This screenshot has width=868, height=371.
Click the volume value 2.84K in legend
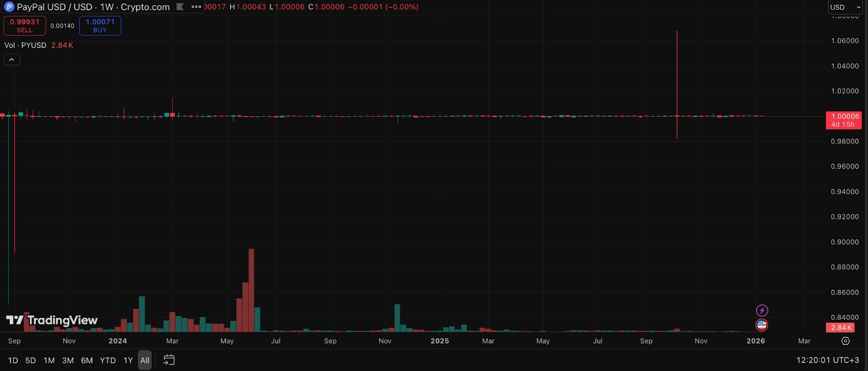point(62,46)
